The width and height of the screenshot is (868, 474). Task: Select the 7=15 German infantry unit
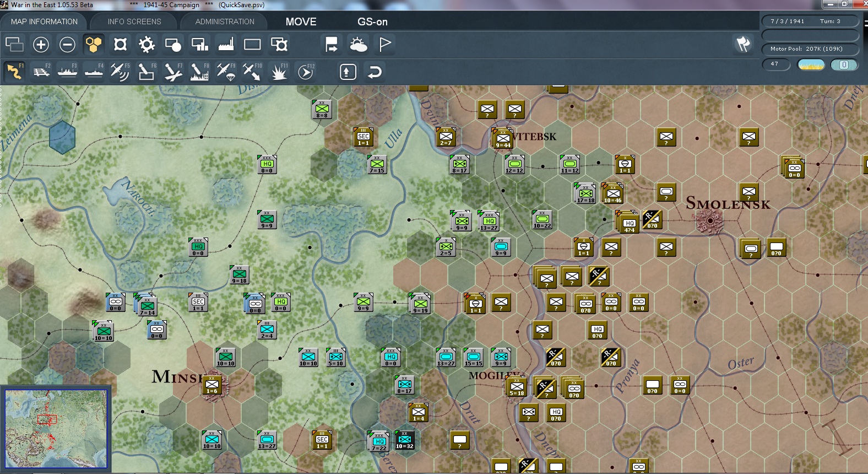[x=377, y=165]
